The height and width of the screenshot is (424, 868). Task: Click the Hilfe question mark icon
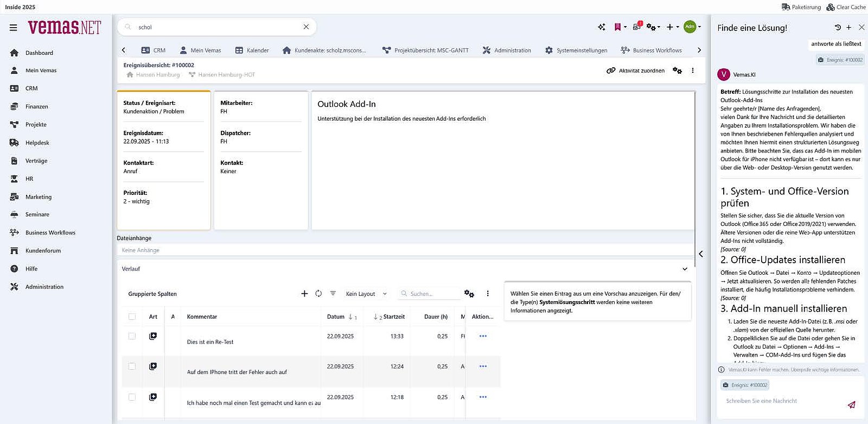pyautogui.click(x=15, y=269)
